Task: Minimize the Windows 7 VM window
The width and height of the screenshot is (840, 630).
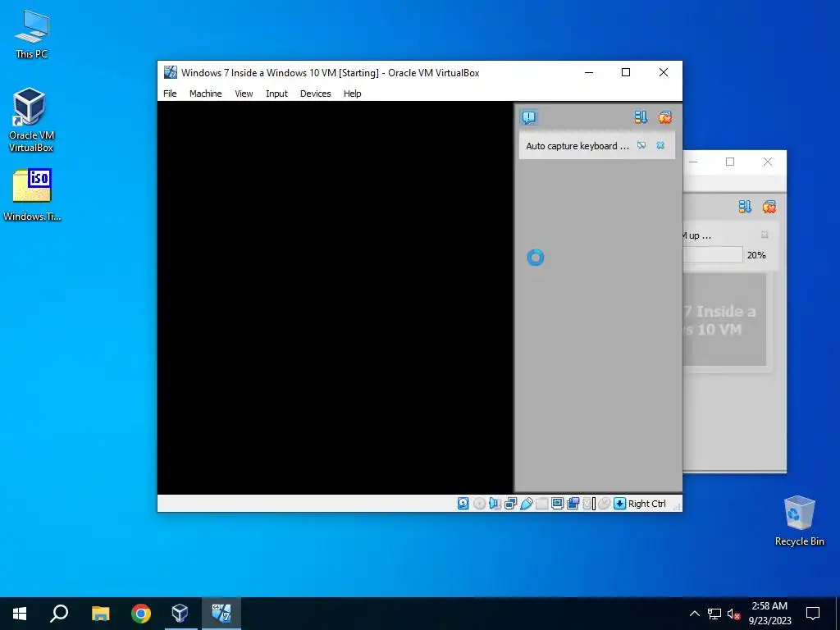Action: (x=589, y=72)
